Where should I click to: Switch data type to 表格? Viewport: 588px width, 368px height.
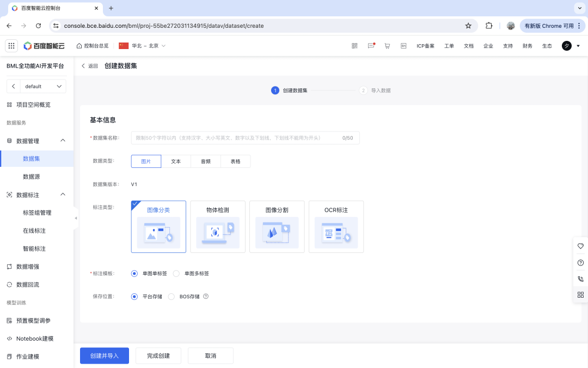pyautogui.click(x=235, y=161)
